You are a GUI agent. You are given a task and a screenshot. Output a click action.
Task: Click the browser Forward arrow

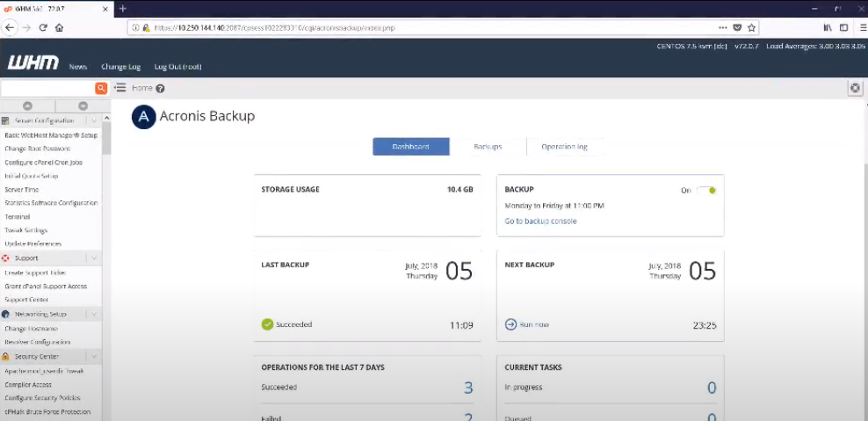[26, 28]
